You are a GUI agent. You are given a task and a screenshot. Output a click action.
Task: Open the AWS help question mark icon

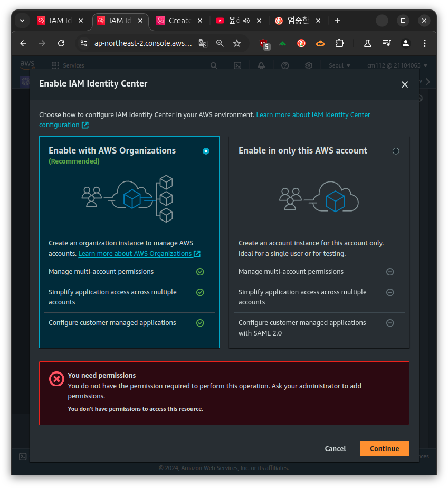pos(285,65)
